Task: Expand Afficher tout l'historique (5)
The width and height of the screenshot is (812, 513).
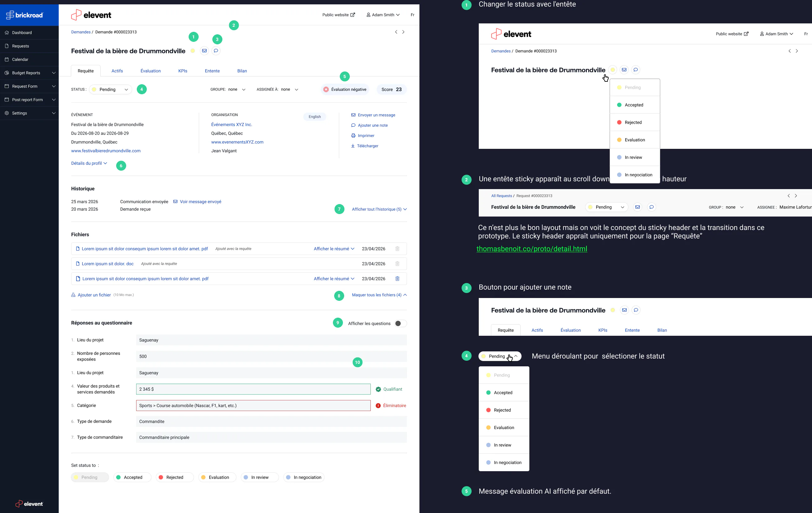Action: coord(379,209)
